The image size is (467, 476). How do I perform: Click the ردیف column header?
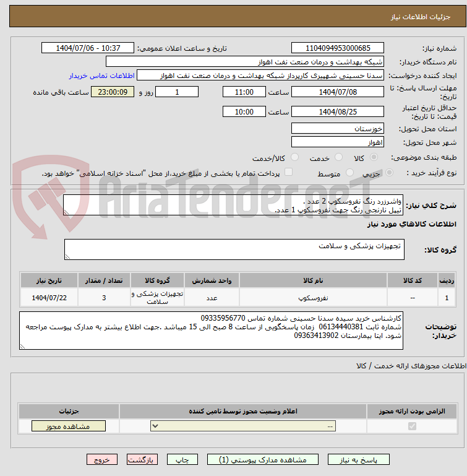click(447, 280)
